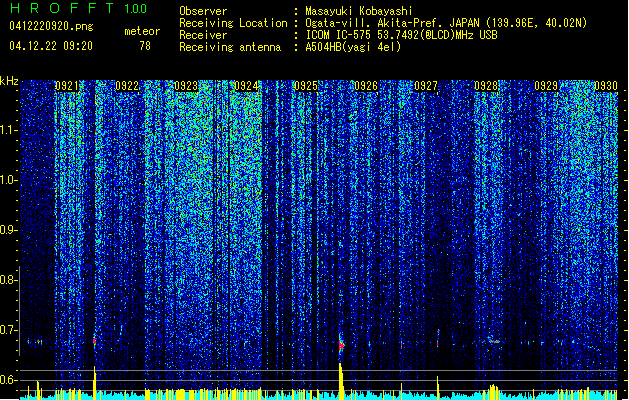Click the yellow power spike after 0921
The image size is (629, 400).
pos(95,383)
